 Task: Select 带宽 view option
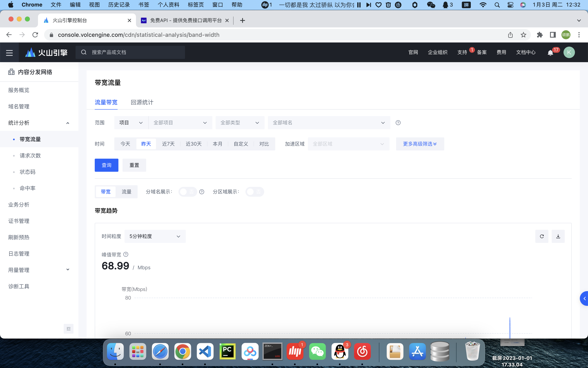106,192
